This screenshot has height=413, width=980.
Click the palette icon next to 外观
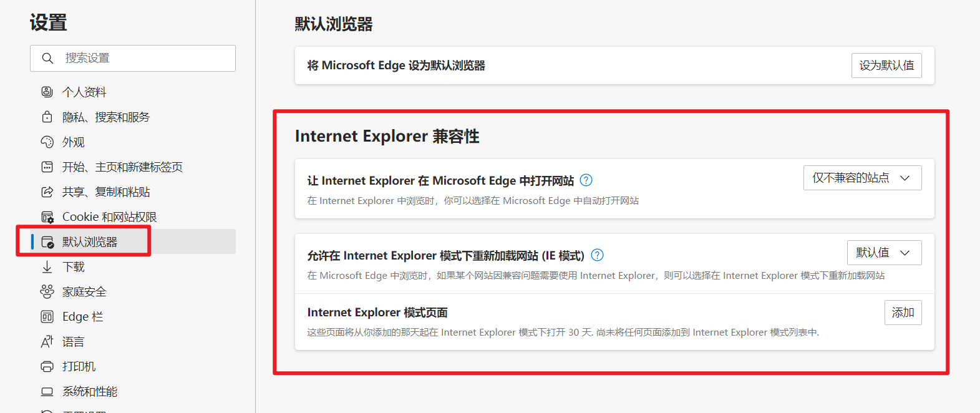[47, 142]
